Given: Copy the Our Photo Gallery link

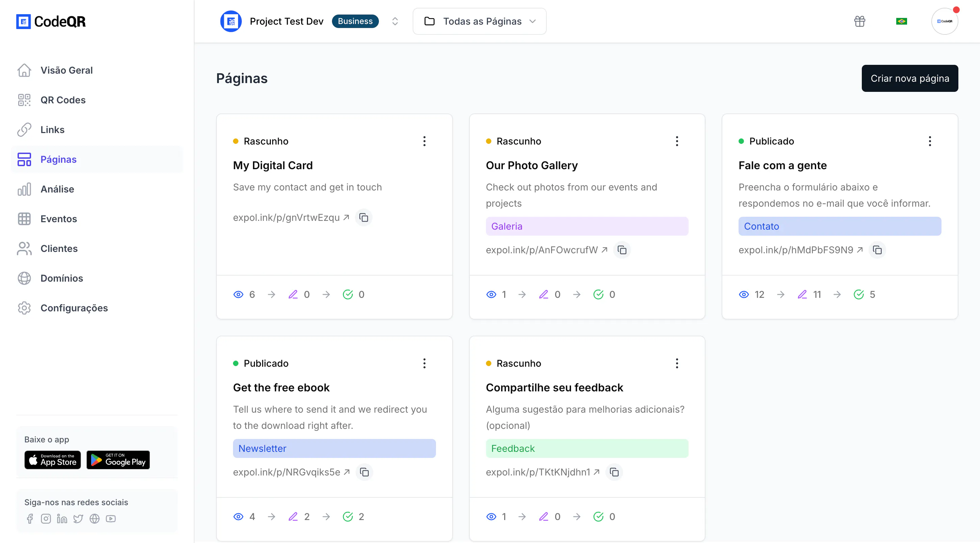Looking at the screenshot, I should 622,250.
